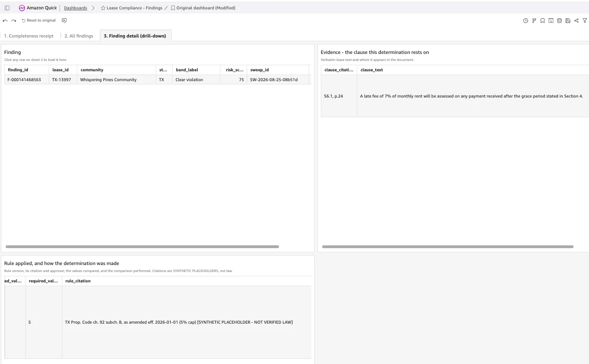Open the feedback icon next to Reset
This screenshot has width=589, height=364.
[64, 21]
